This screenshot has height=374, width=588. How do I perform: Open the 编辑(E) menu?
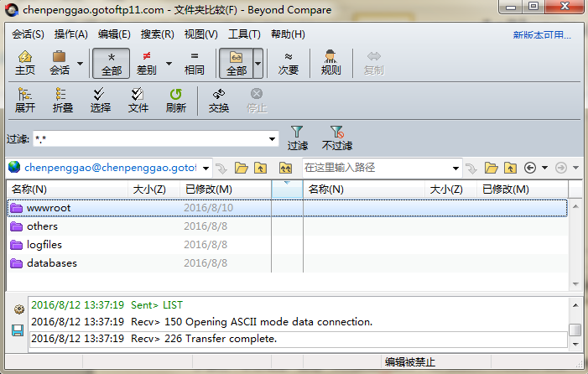click(x=114, y=34)
